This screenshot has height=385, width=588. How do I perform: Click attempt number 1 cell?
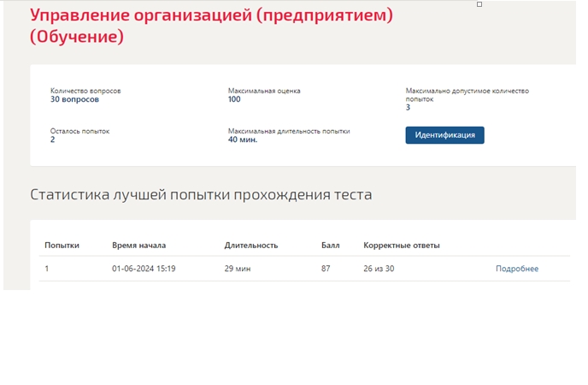pos(47,269)
